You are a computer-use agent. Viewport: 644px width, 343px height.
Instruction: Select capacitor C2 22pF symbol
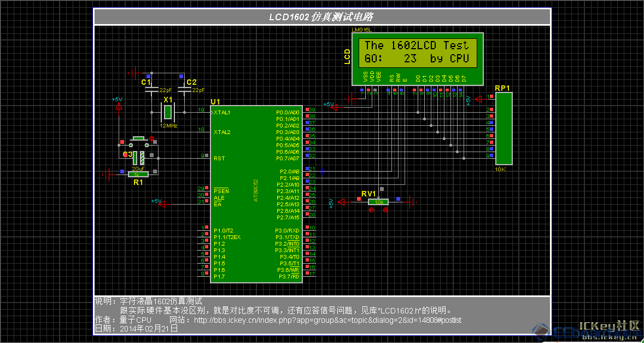184,89
